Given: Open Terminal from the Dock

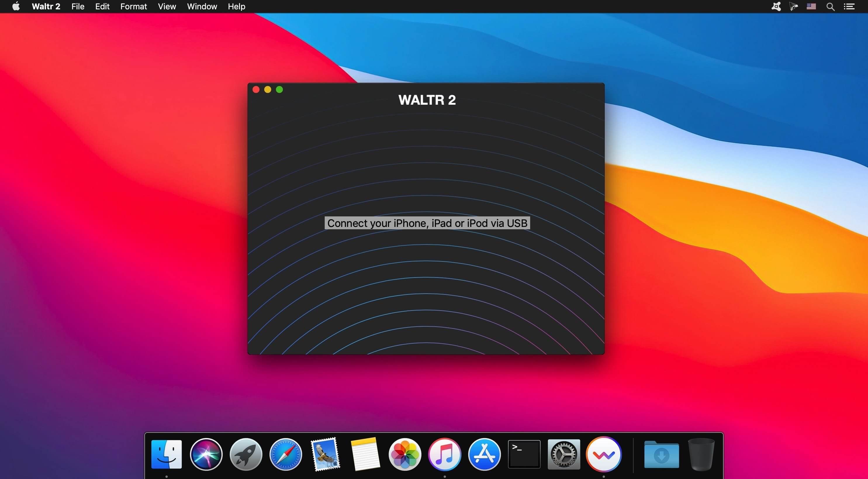Looking at the screenshot, I should pyautogui.click(x=524, y=454).
